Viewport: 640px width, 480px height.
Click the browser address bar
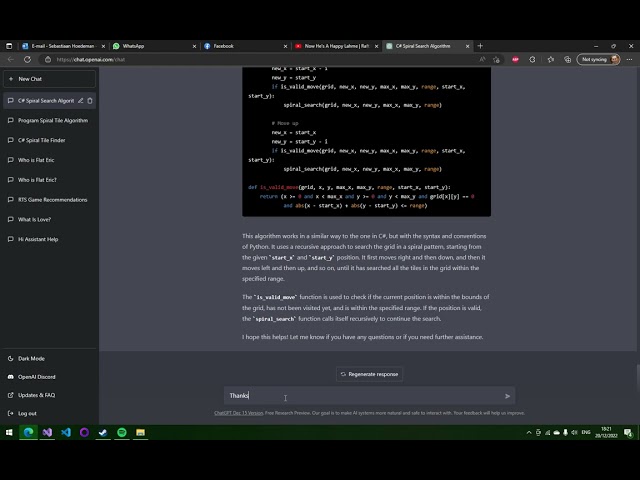[x=261, y=60]
